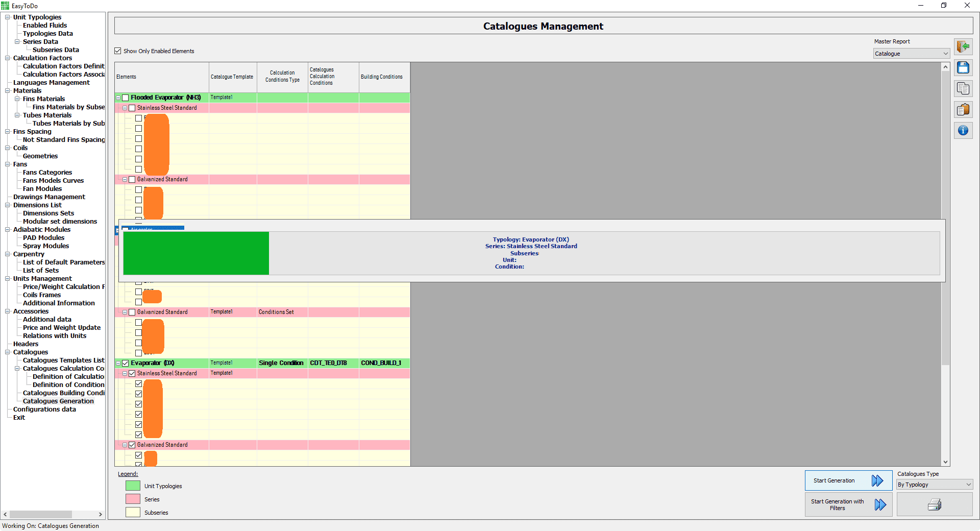Click the Start Generation button
Image resolution: width=980 pixels, height=531 pixels.
(848, 480)
